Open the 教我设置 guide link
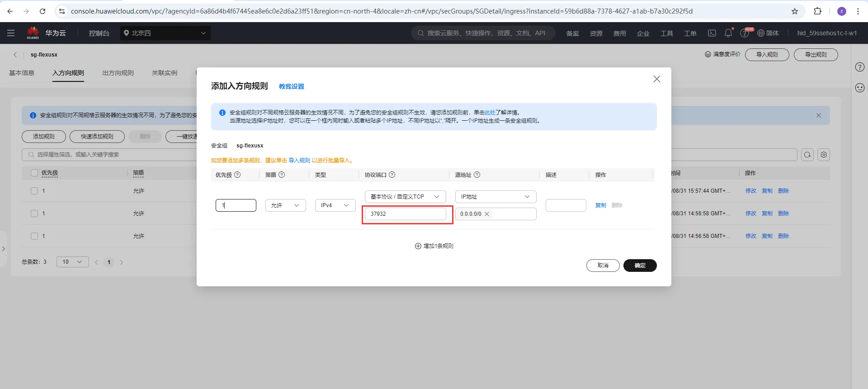The height and width of the screenshot is (389, 868). click(292, 86)
